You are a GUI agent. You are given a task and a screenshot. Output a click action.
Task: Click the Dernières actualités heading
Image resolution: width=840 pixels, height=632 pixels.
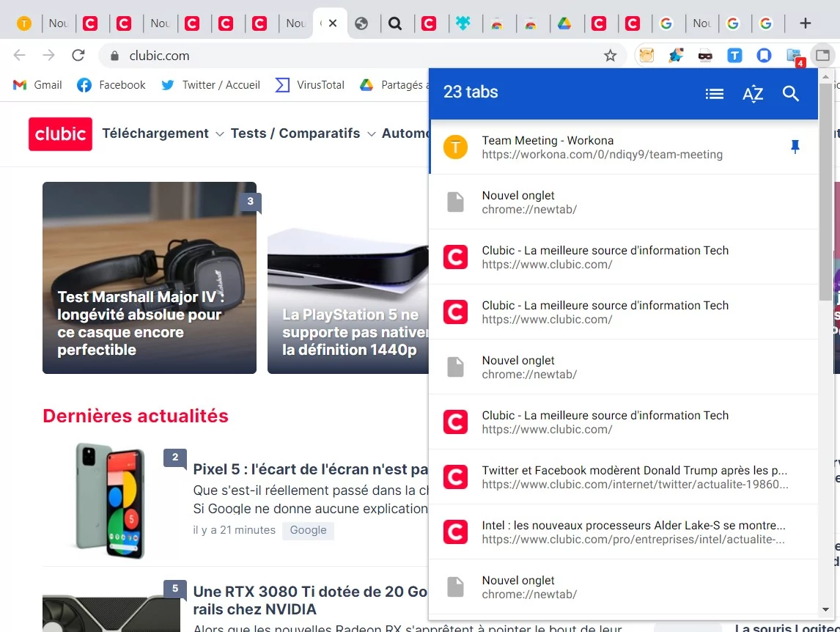click(136, 416)
